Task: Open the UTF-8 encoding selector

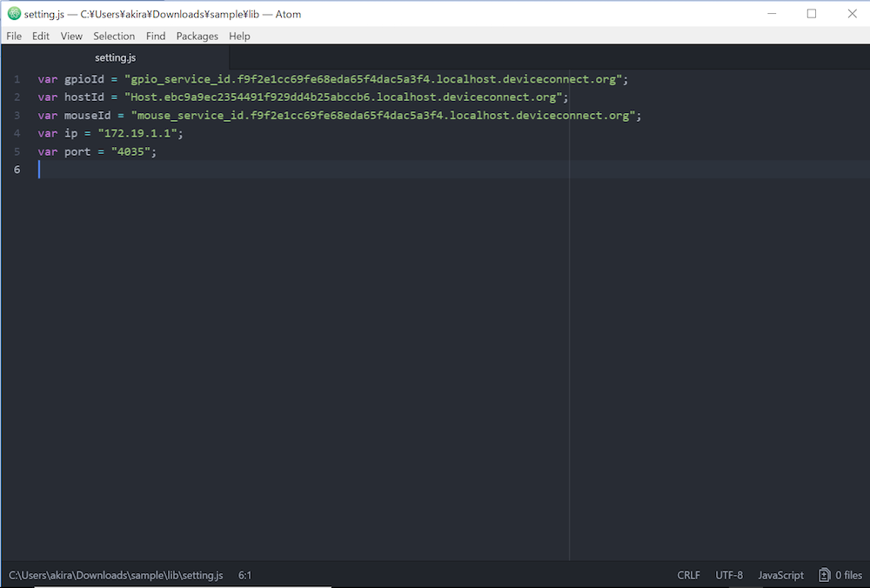Action: [729, 575]
